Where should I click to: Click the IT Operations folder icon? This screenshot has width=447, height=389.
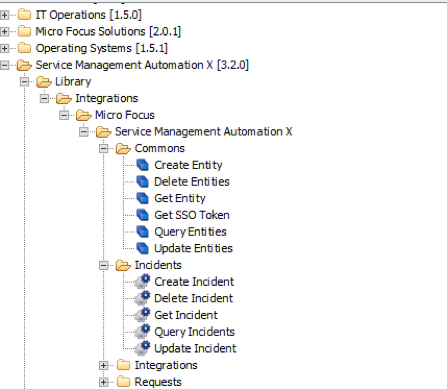click(24, 15)
